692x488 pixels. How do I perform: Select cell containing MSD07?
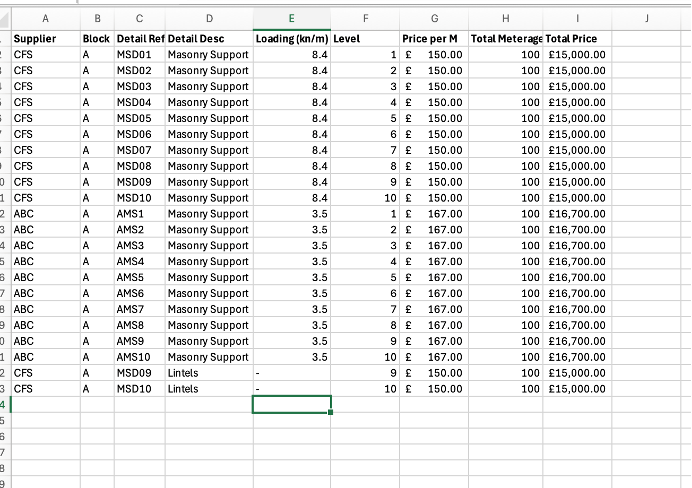[140, 150]
